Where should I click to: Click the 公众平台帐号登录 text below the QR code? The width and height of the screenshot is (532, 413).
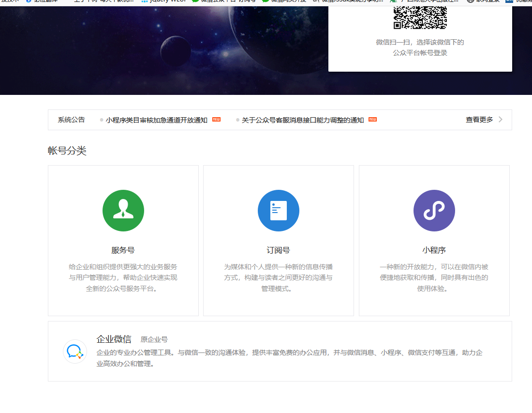(x=420, y=53)
